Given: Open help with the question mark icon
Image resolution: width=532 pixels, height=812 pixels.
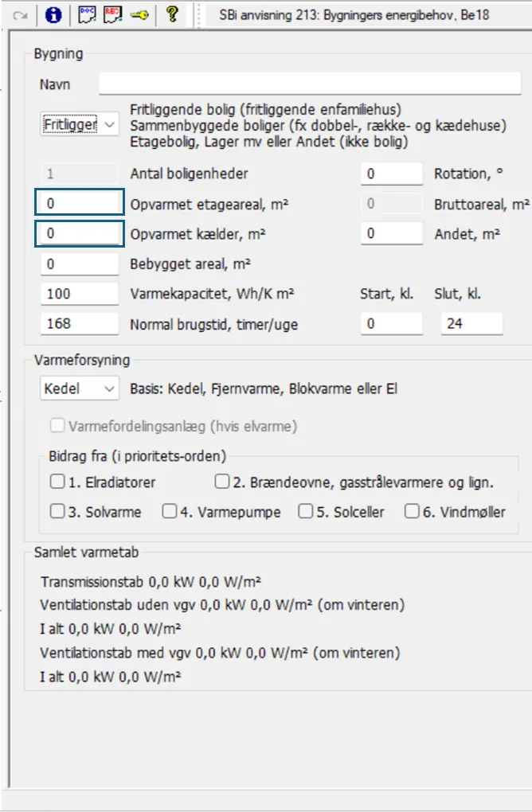Looking at the screenshot, I should 172,14.
